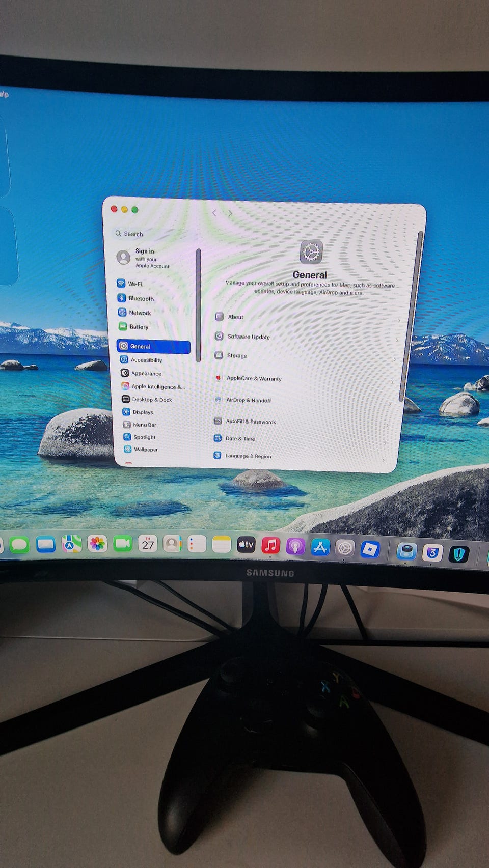
Task: Click the Search field in settings
Action: click(152, 234)
